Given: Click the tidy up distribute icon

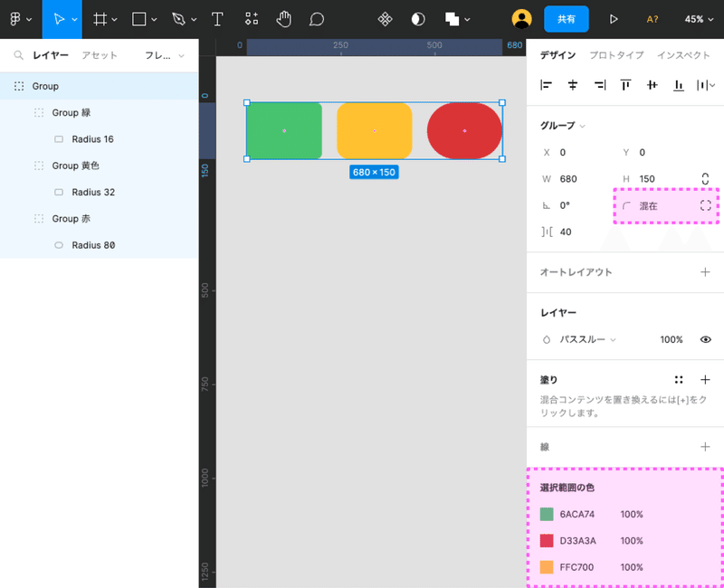Looking at the screenshot, I should point(702,85).
